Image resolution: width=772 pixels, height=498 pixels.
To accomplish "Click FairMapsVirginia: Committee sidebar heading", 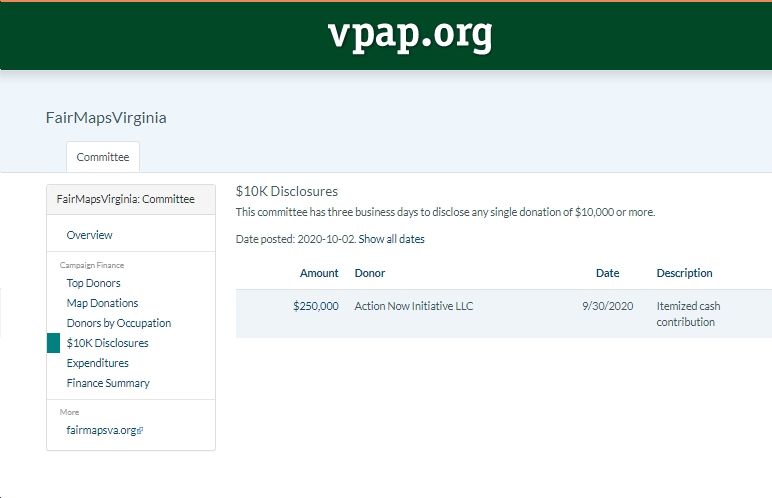I will click(x=126, y=199).
